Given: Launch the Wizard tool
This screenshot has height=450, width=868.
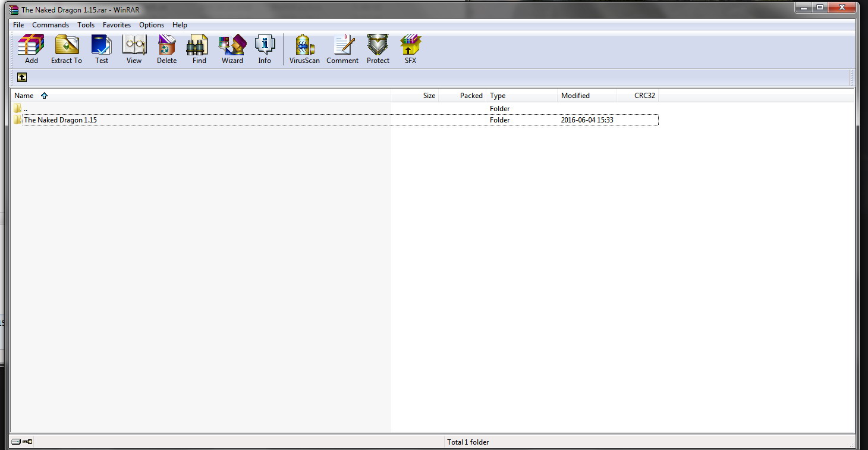Looking at the screenshot, I should [232, 49].
